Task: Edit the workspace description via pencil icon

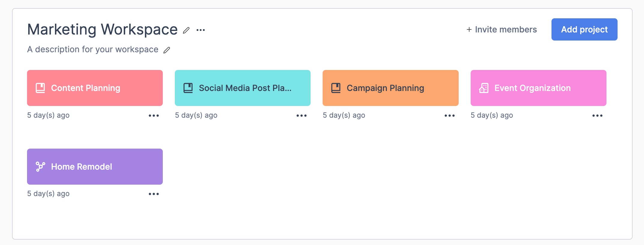Action: click(x=167, y=50)
